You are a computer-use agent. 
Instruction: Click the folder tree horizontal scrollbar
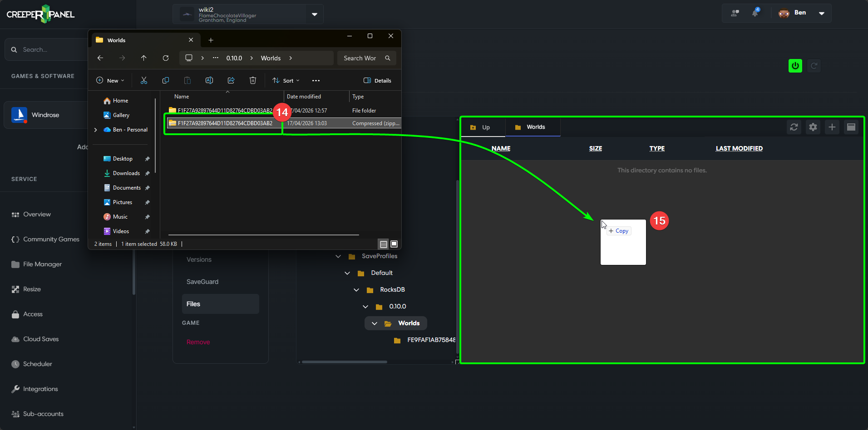click(344, 362)
